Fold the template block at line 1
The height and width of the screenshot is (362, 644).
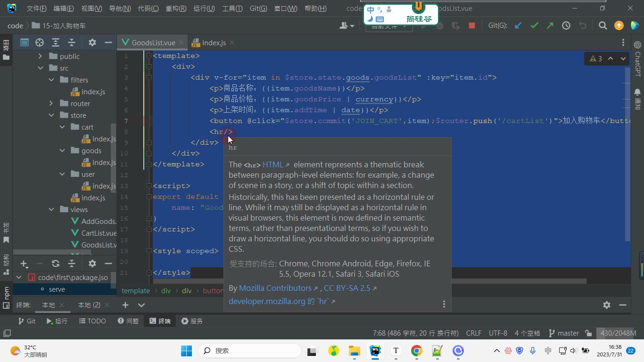[x=149, y=56]
